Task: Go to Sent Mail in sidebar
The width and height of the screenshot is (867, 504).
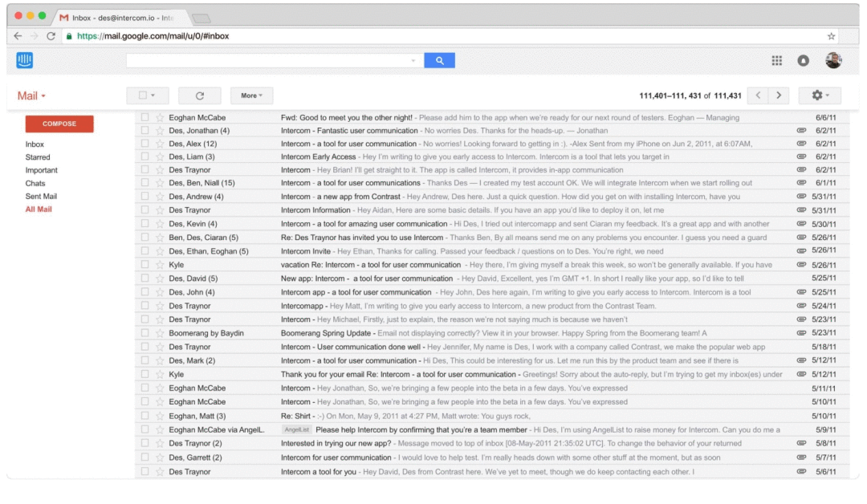Action: tap(41, 196)
